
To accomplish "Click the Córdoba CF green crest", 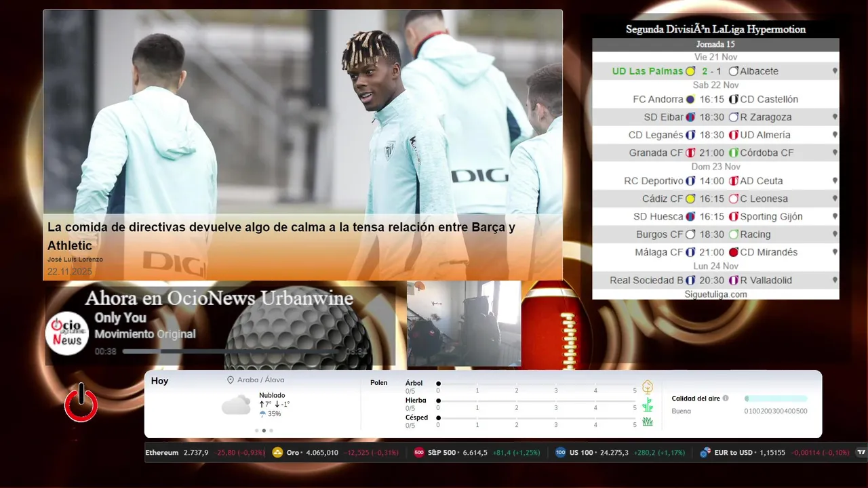I will click(x=733, y=152).
